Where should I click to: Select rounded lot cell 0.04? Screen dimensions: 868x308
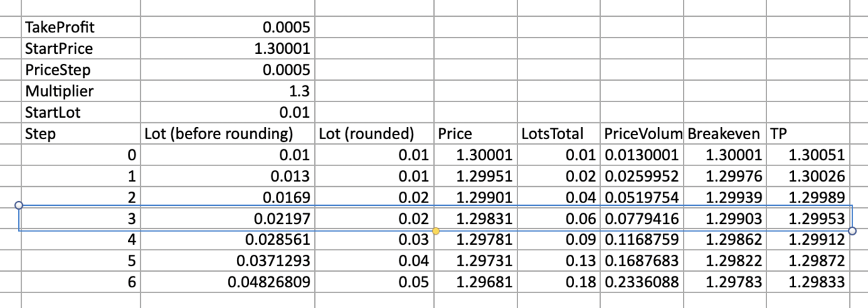tap(373, 260)
